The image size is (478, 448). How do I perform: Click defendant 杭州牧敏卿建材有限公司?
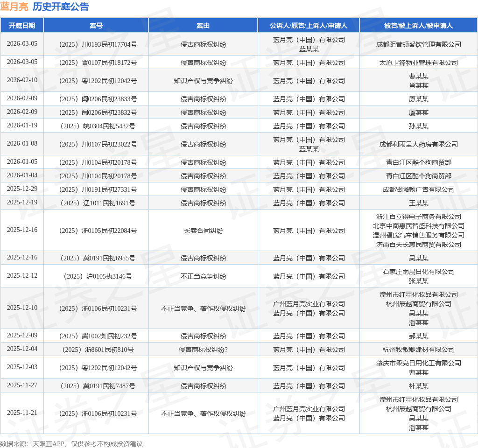tap(418, 350)
